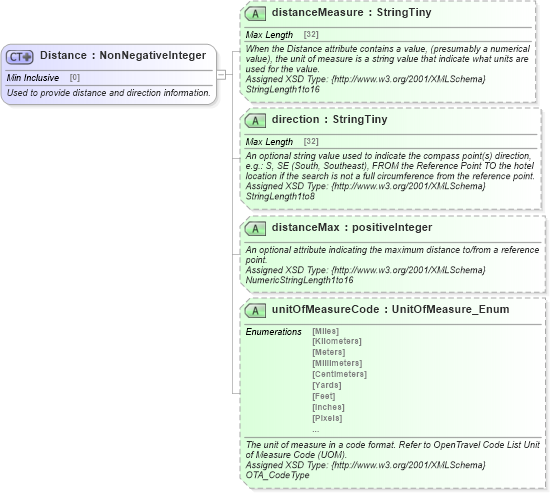Click the ellipsis below the enumeration list
This screenshot has width=550, height=493.
coord(316,430)
